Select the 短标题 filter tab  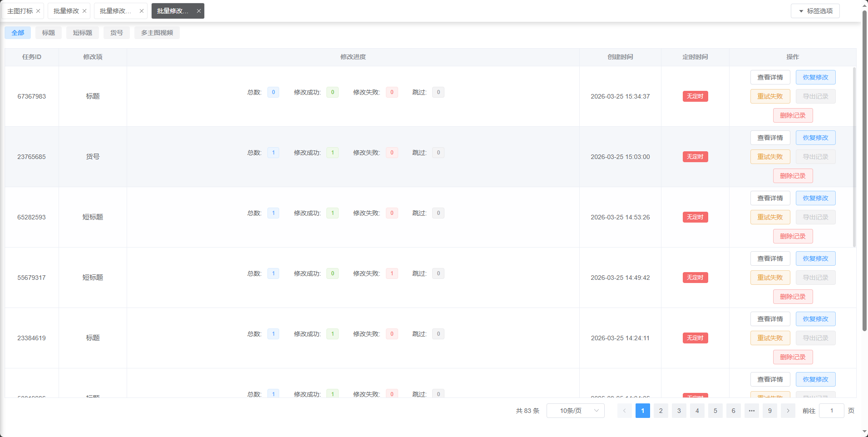pyautogui.click(x=82, y=33)
